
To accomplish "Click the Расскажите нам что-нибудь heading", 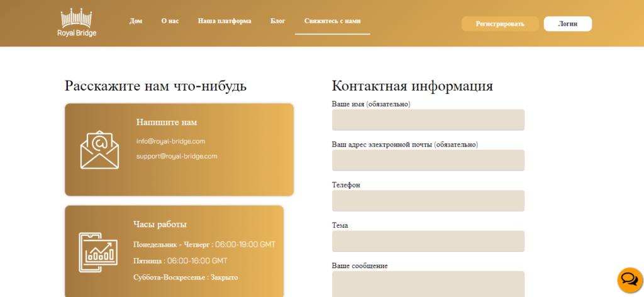I will pos(156,87).
